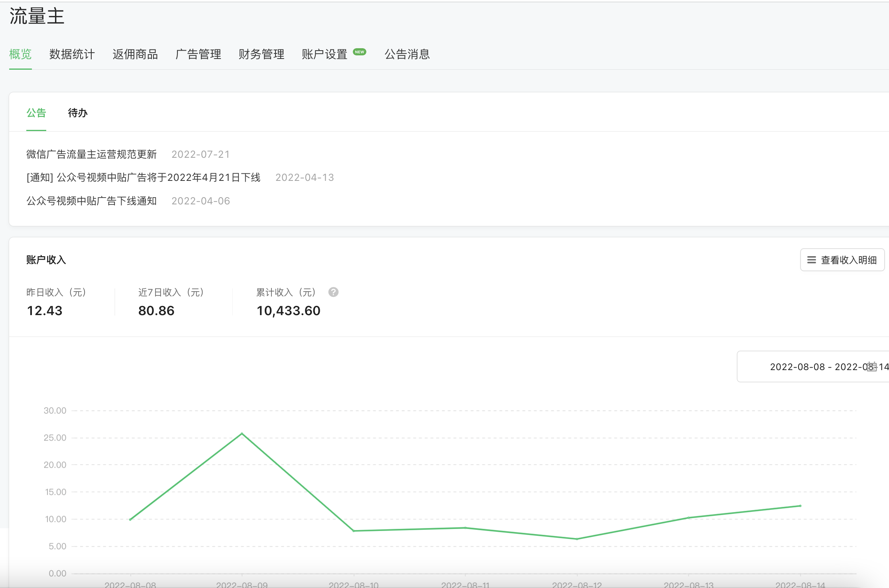Open announcement 微信广告流量主运营规范更新

92,154
